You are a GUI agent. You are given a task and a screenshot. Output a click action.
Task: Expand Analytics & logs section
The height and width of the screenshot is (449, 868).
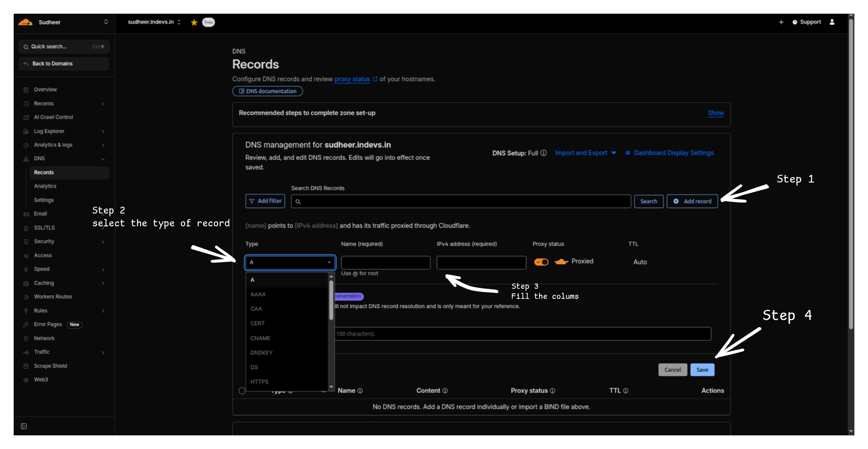coord(103,145)
